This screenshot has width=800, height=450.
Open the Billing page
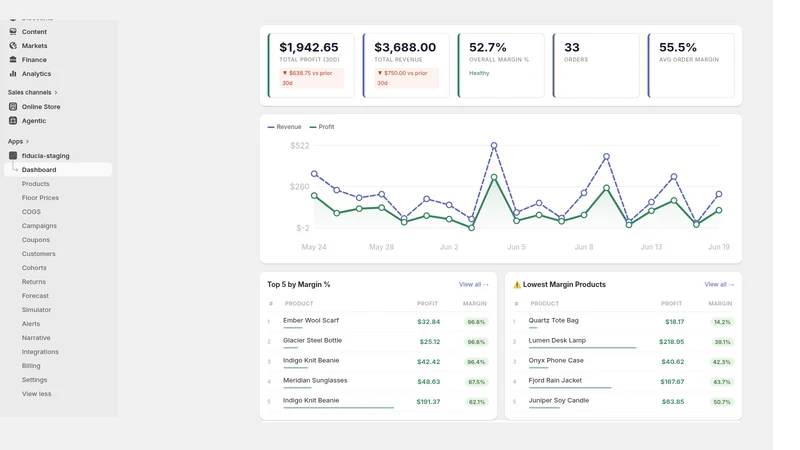coord(31,366)
